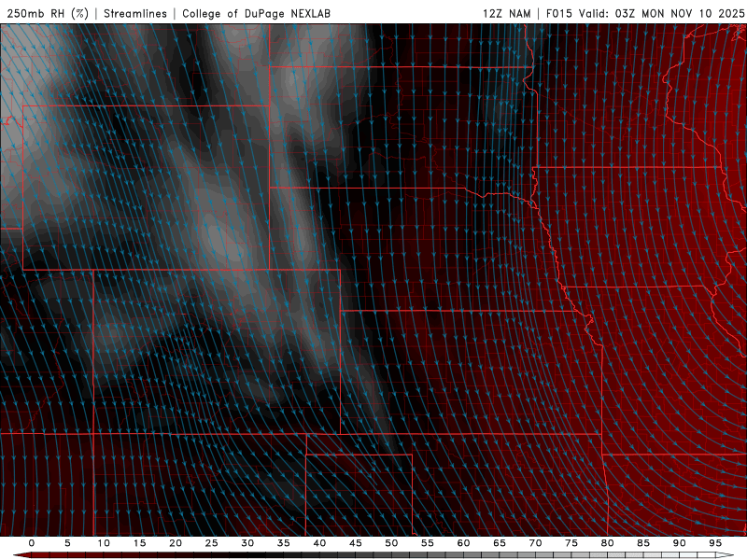The image size is (747, 560).
Task: Select 'F015 Valid: 03Z MON NOV 10 2025' text
Action: (x=645, y=13)
